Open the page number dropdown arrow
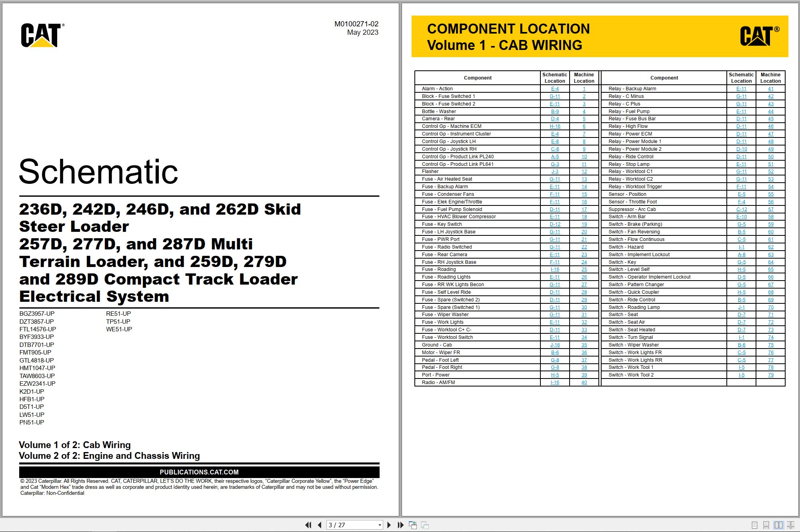The width and height of the screenshot is (800, 532). (x=380, y=525)
